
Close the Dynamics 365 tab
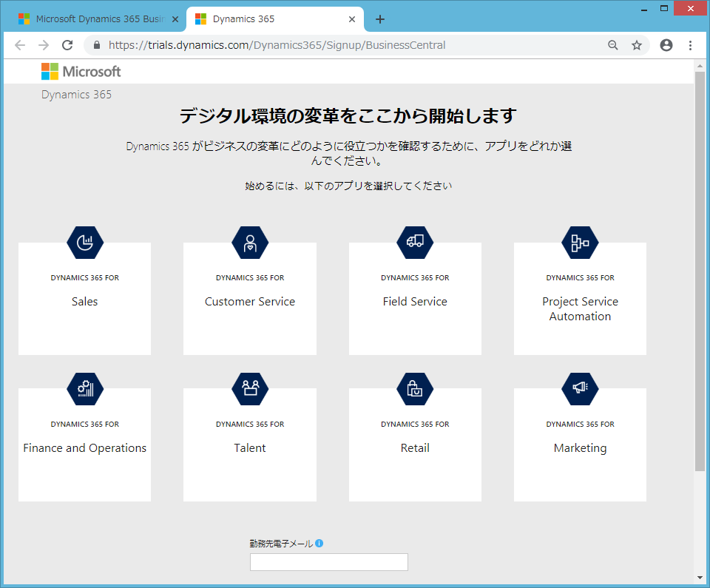coord(352,19)
